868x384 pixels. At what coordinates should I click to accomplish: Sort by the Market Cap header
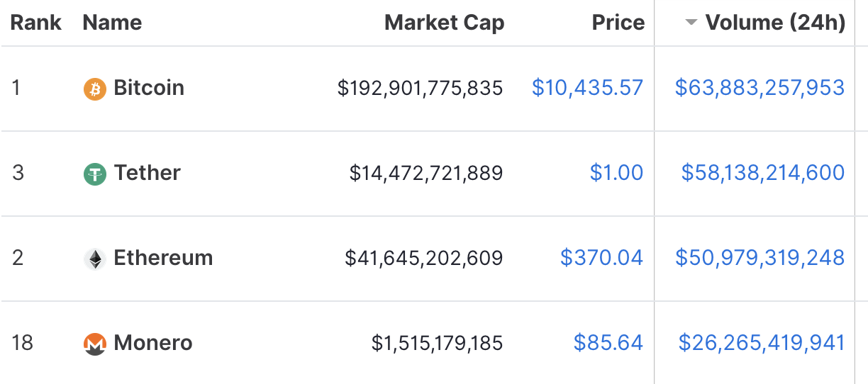pyautogui.click(x=444, y=23)
